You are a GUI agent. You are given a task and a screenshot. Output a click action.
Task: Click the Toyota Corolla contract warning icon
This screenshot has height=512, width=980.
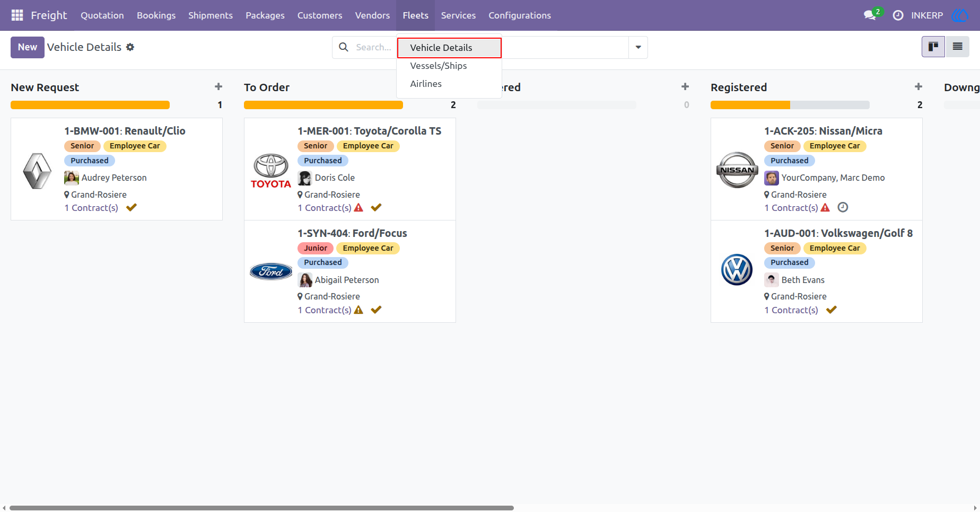[358, 208]
